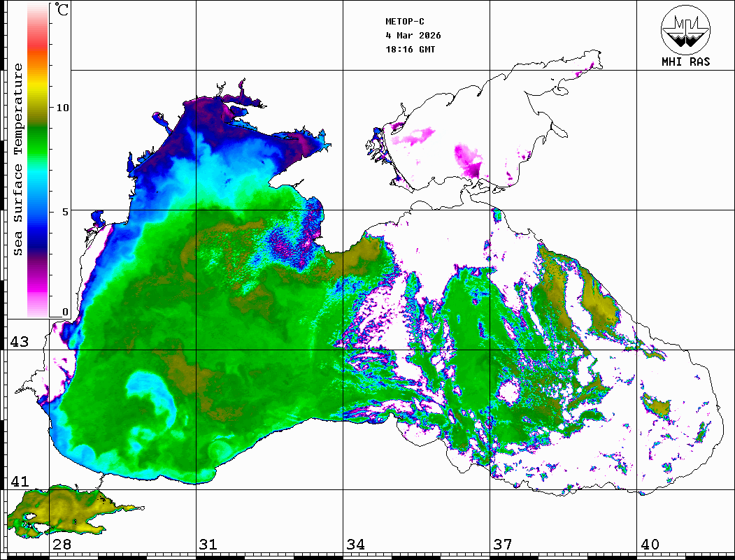Click the 10 tick label on the color scale

[63, 108]
